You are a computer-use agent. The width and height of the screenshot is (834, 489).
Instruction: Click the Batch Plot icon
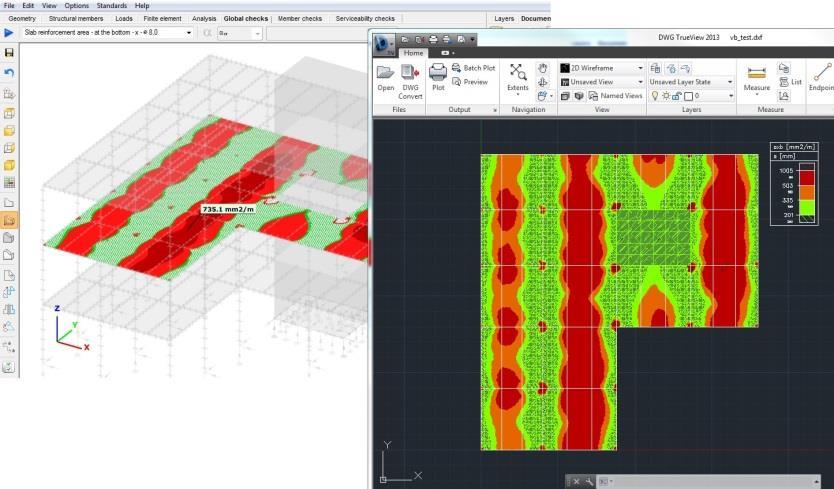tap(456, 68)
